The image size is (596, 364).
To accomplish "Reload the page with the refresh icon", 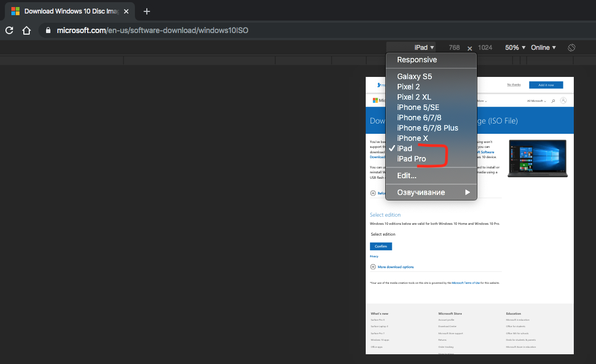I will click(x=10, y=30).
